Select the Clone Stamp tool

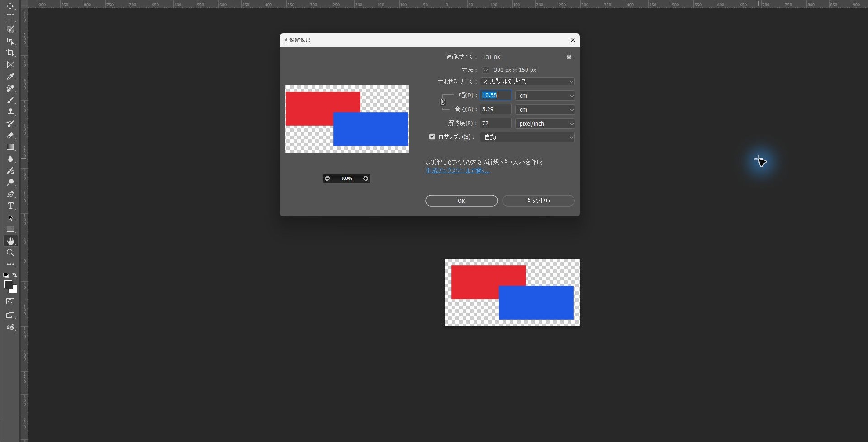[x=10, y=112]
